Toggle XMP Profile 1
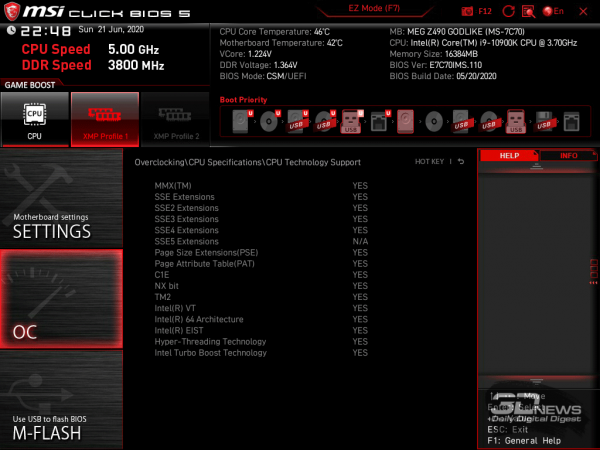 pos(104,119)
